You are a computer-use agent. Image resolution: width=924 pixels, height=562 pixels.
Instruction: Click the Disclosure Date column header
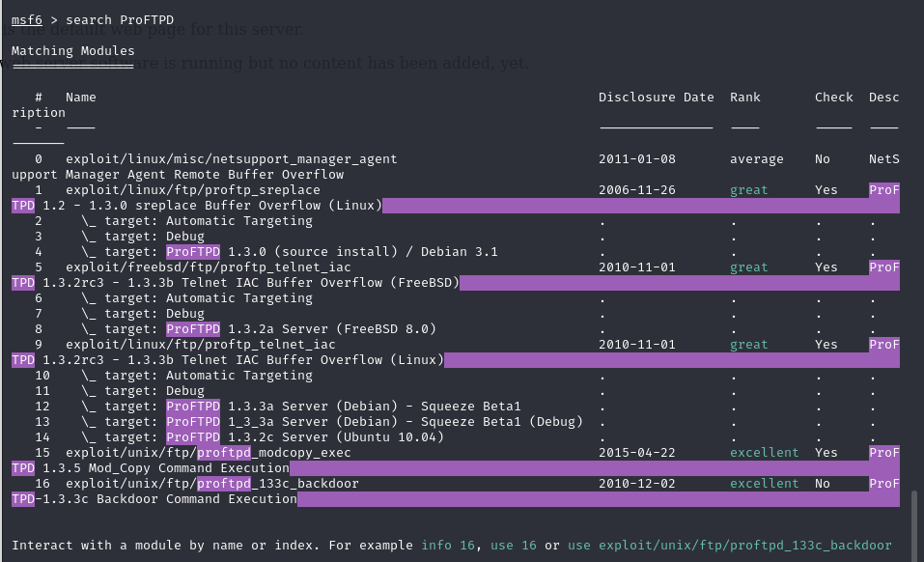pos(656,97)
